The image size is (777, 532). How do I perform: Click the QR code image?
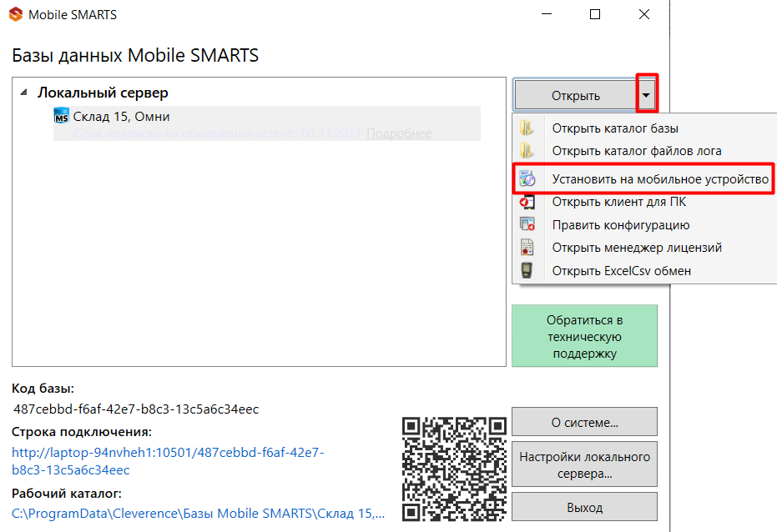tap(454, 469)
